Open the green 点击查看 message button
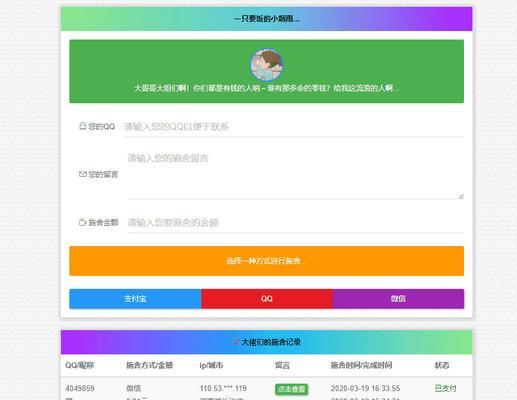Image resolution: width=517 pixels, height=400 pixels. (x=291, y=389)
